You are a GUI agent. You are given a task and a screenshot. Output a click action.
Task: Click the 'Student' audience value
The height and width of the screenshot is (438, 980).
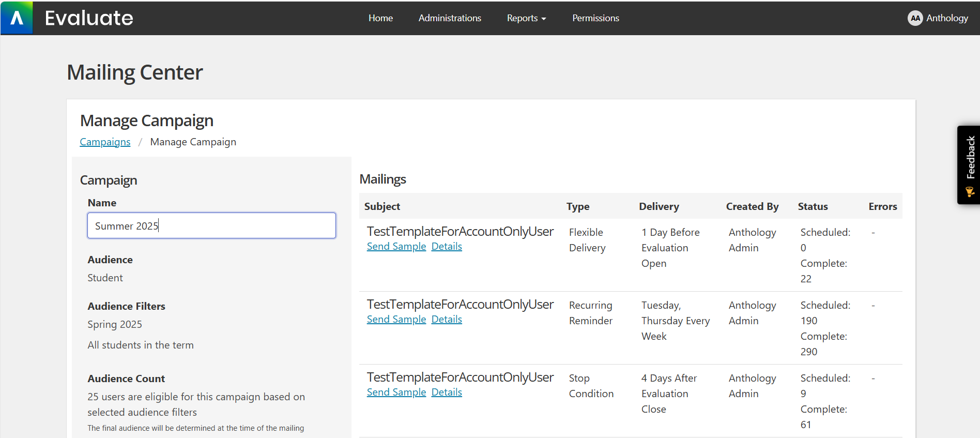coord(105,278)
